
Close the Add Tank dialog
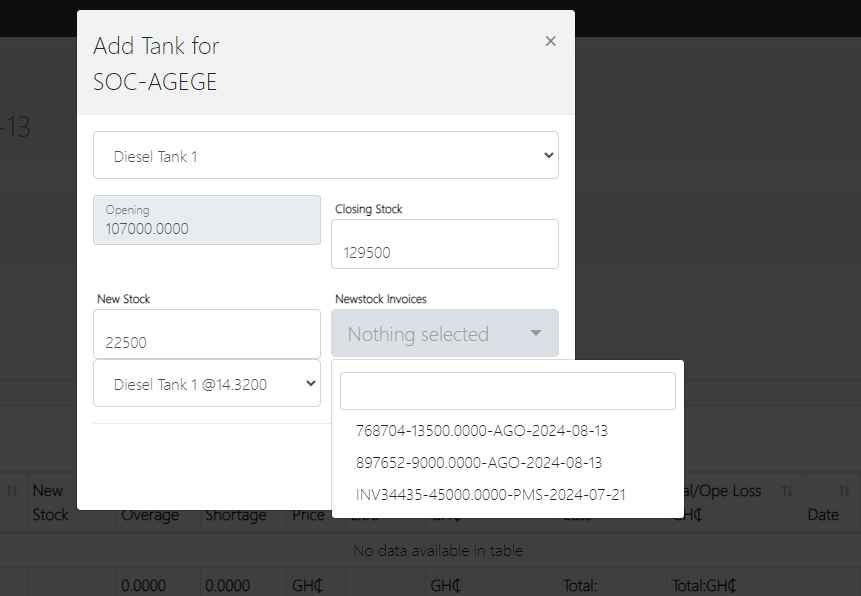click(x=550, y=41)
